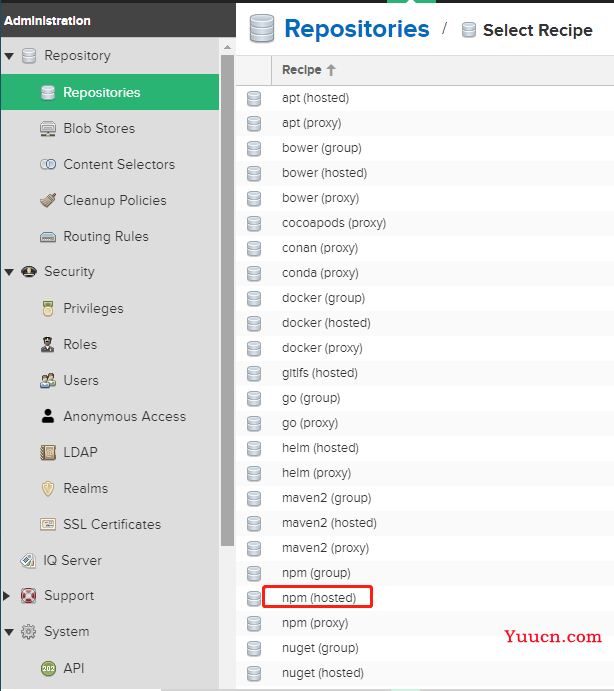The image size is (614, 691).
Task: Click the database icon beside npm (hosted)
Action: pyautogui.click(x=253, y=598)
